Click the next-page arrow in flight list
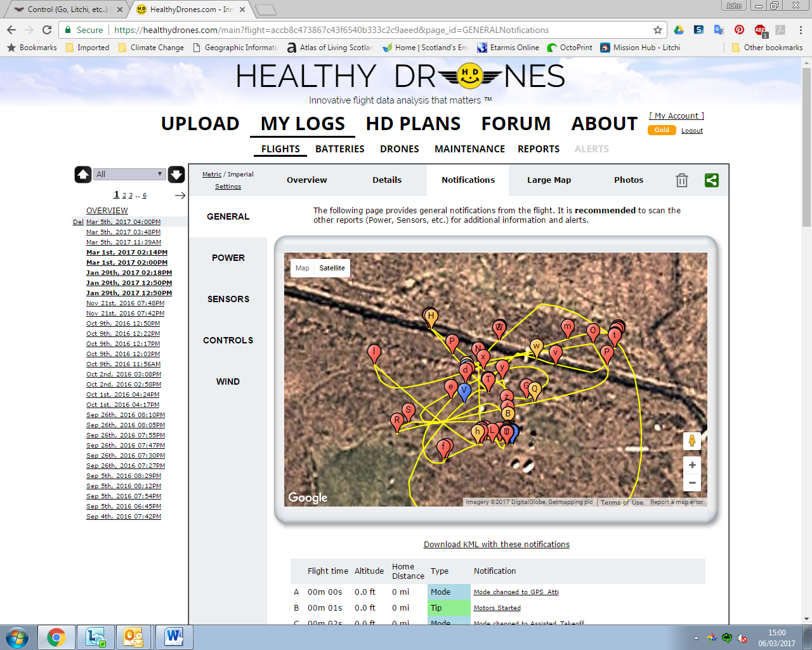Screen dimensions: 812x650 click(x=180, y=196)
